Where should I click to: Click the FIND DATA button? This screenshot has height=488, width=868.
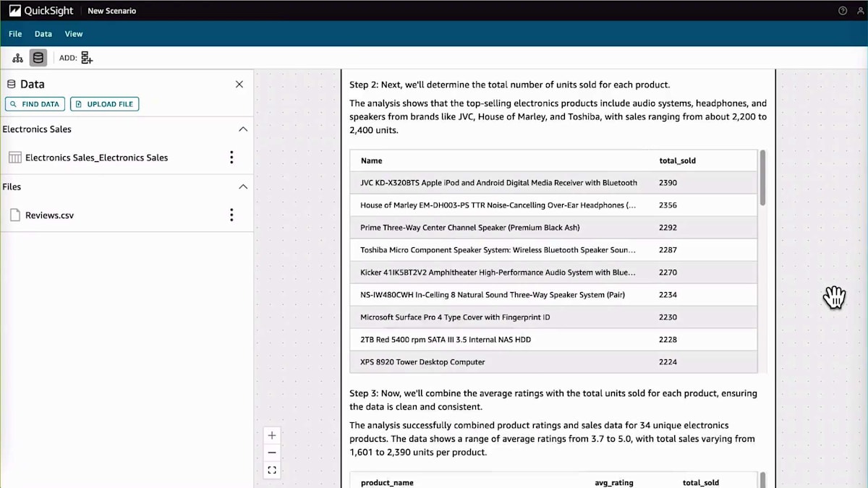(x=35, y=104)
